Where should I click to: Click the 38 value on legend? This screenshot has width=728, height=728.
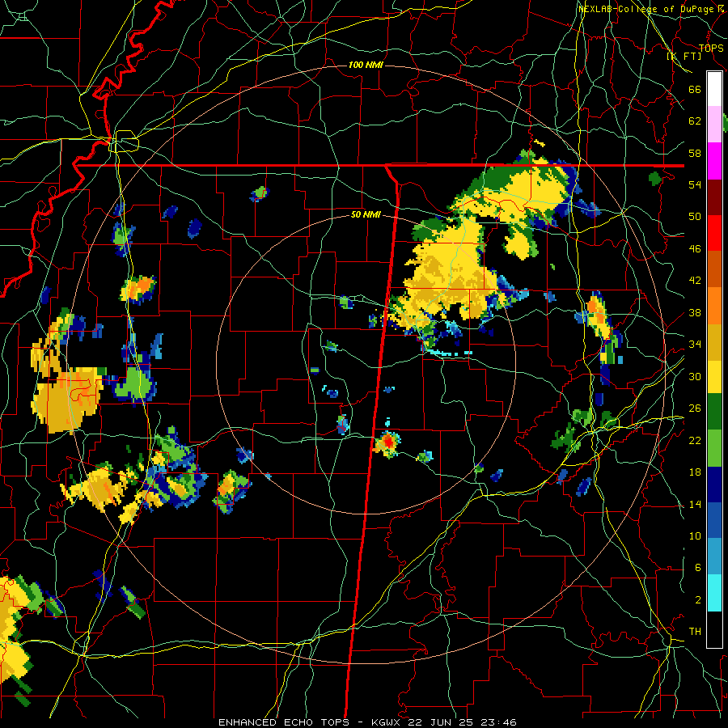695,312
